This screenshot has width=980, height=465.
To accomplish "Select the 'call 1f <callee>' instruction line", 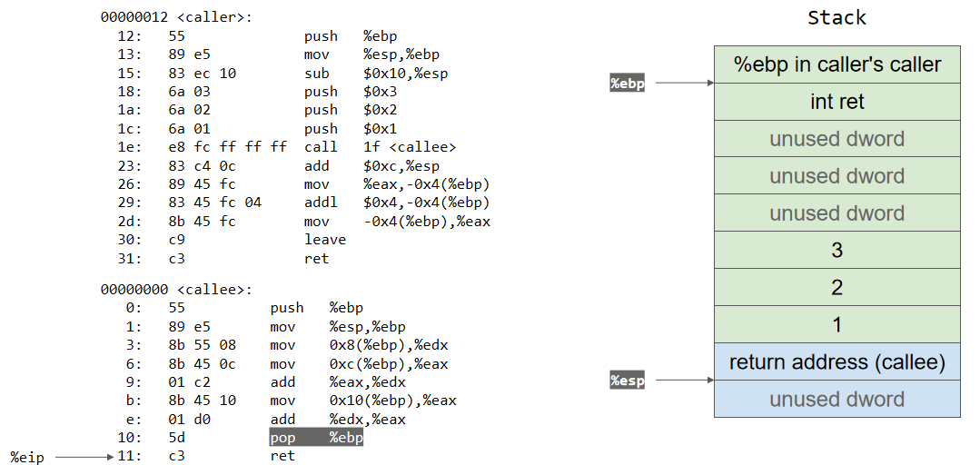I will click(x=380, y=147).
